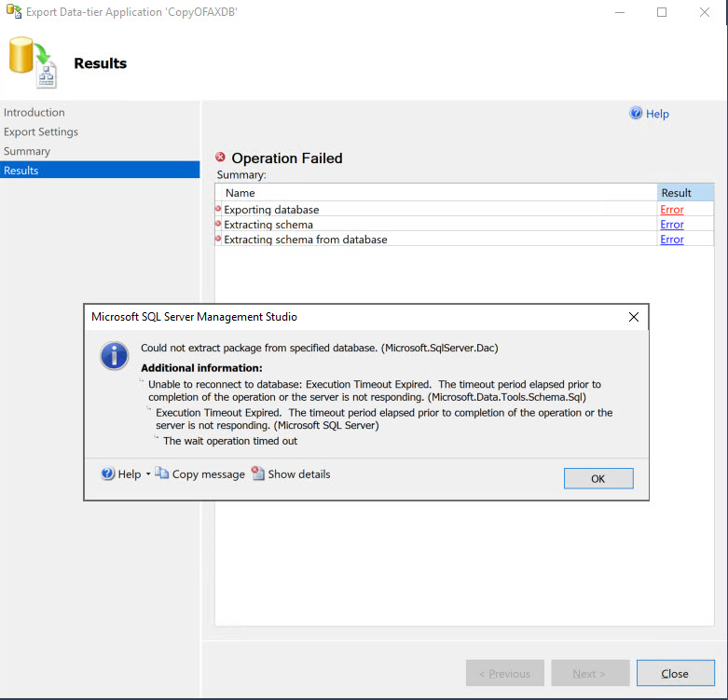
Task: Open the Help dropdown arrow in dialog
Action: tap(148, 474)
